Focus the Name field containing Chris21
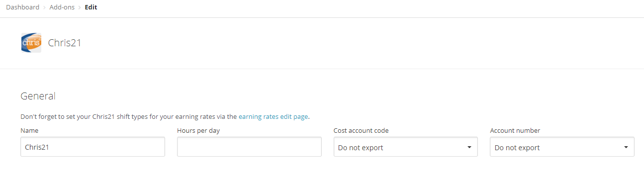The height and width of the screenshot is (187, 644). tap(92, 147)
